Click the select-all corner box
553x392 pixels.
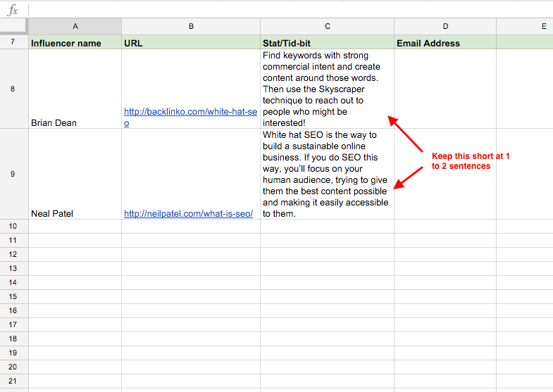point(13,26)
